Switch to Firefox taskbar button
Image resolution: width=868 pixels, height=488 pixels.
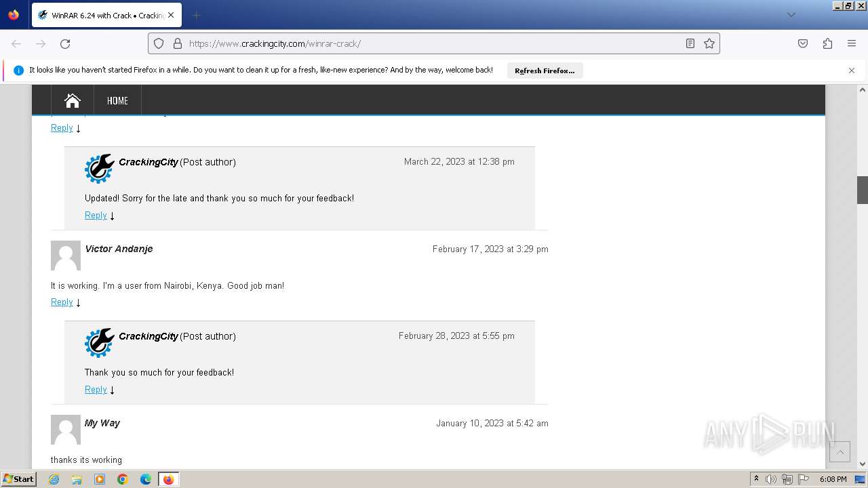(x=168, y=479)
